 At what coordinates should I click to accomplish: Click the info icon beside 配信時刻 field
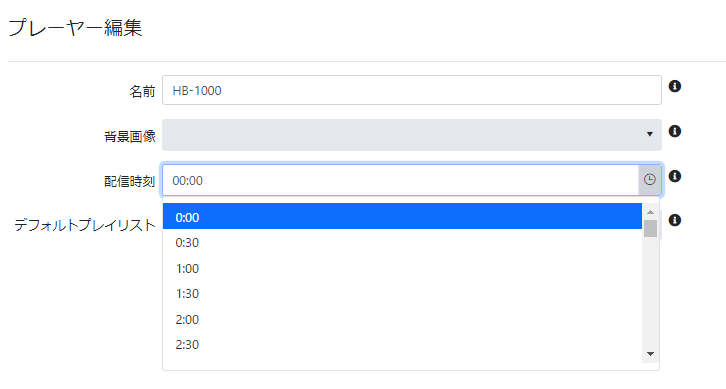click(x=675, y=176)
